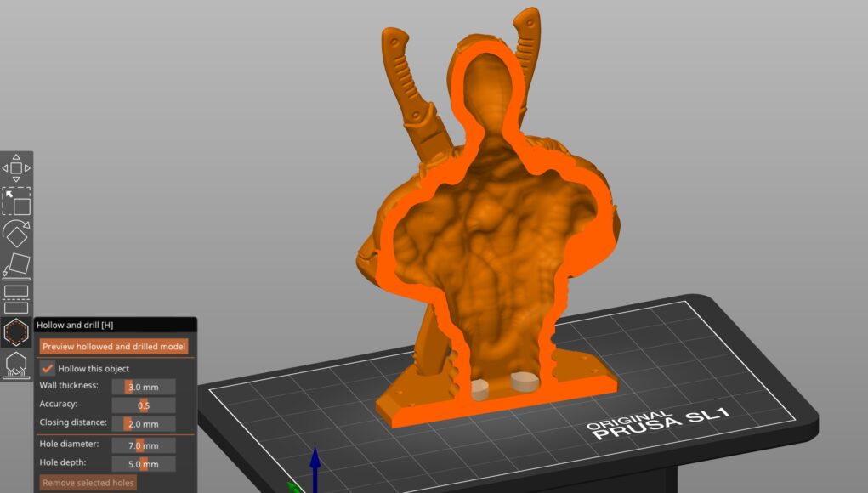The image size is (868, 493).
Task: Toggle the Hollow and drill tool icon
Action: (16, 332)
